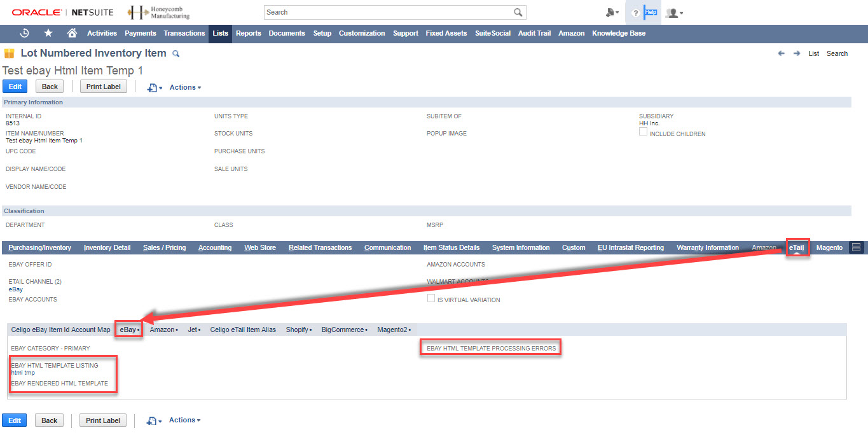Switch to the System Information subtab
The height and width of the screenshot is (437, 868).
coord(521,247)
